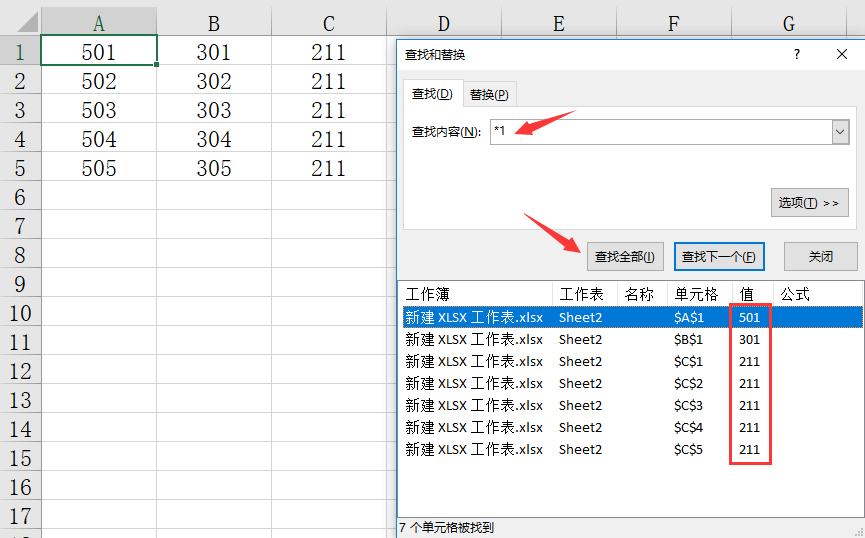This screenshot has width=865, height=538.
Task: Sort results by 值 column header
Action: (748, 295)
